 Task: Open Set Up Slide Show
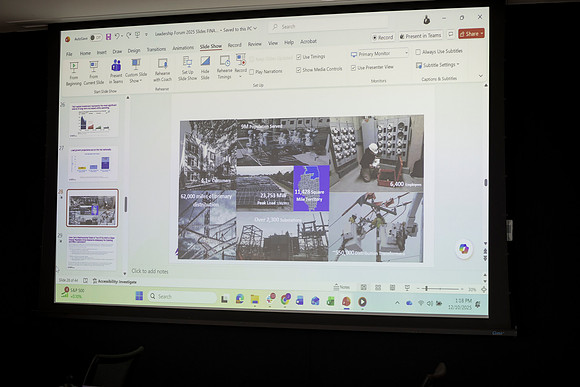(x=188, y=68)
